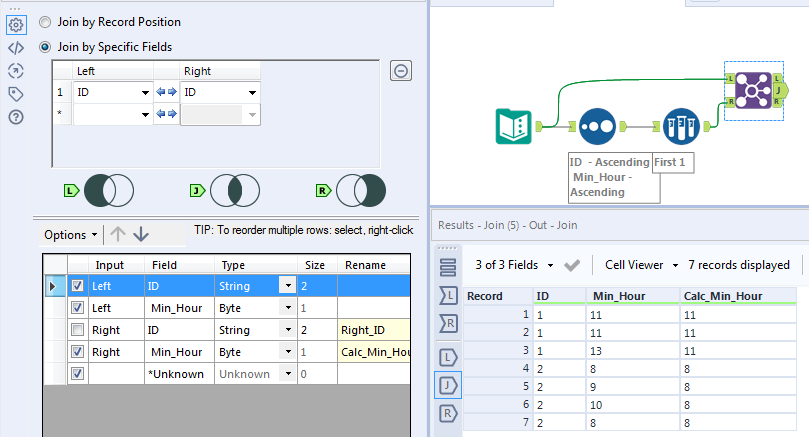Show Right input anchor results
This screenshot has height=437, width=809.
click(448, 323)
